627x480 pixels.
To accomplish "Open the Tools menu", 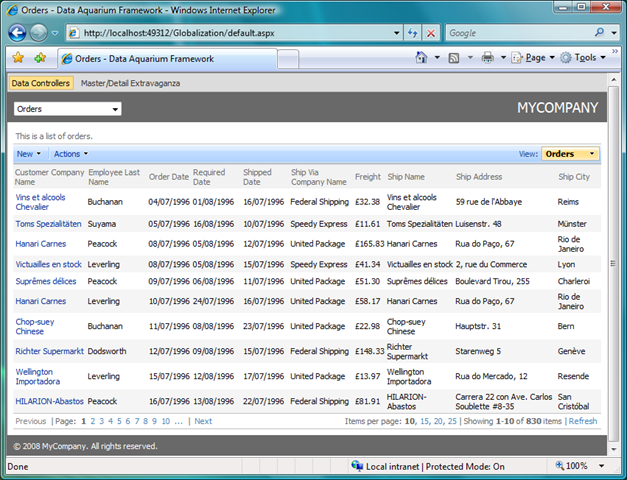I will tap(583, 58).
